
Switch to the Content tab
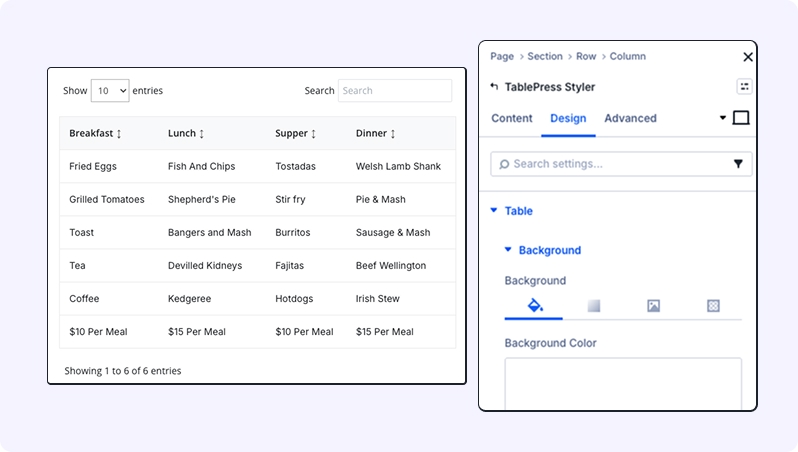point(512,118)
